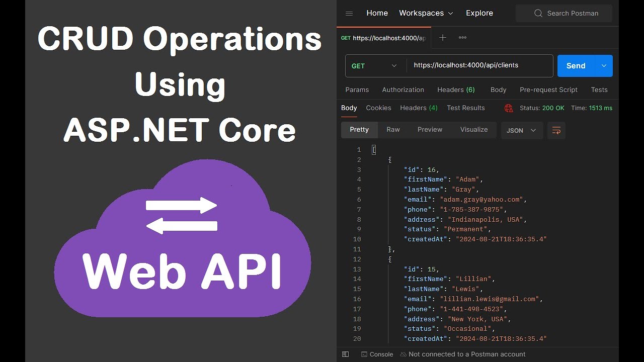Toggle the sidebar layout icon in status bar
The width and height of the screenshot is (644, 362).
(345, 354)
